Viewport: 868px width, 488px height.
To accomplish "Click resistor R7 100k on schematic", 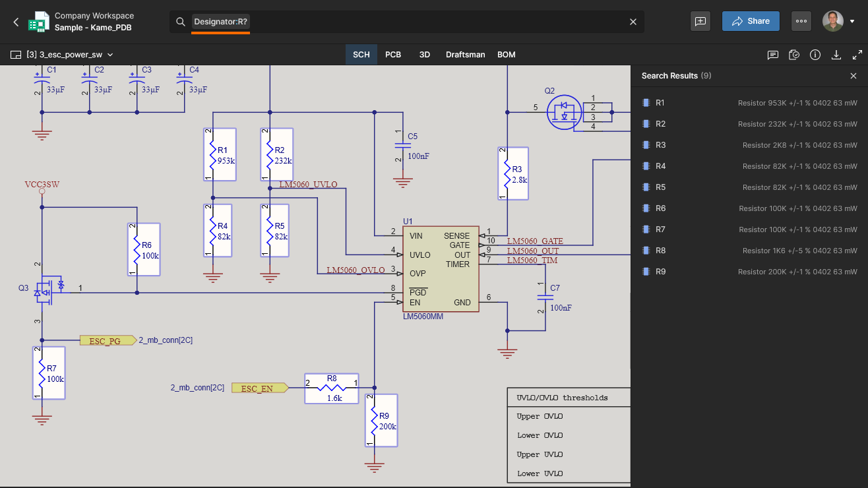I will 49,373.
